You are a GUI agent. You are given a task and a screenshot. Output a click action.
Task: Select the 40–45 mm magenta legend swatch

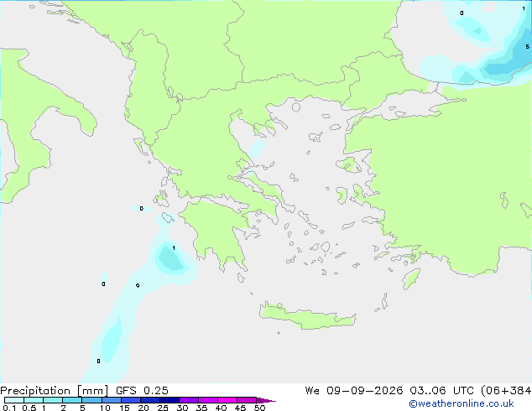(x=227, y=400)
